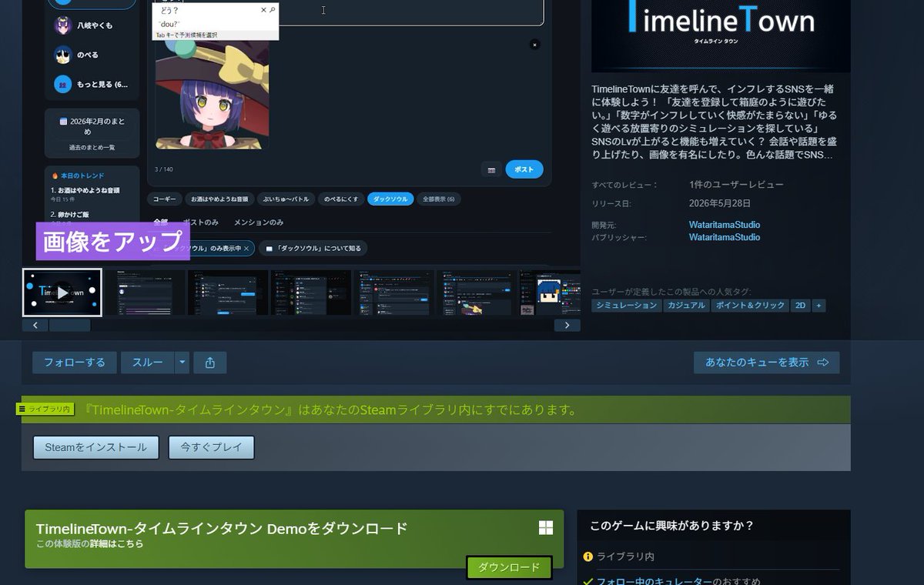Click the のべる avatar in sidebar
Screen dimensions: 924x585
63,55
